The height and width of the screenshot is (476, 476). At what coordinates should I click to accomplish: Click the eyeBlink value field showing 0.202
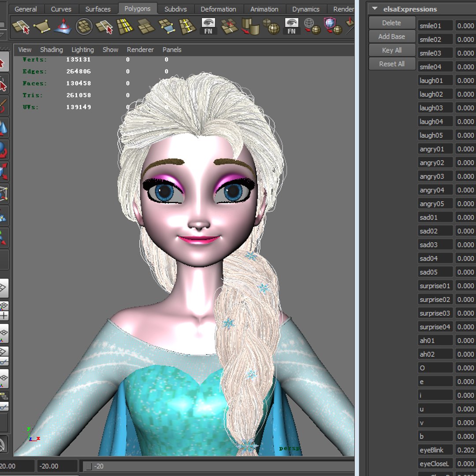[x=465, y=450]
